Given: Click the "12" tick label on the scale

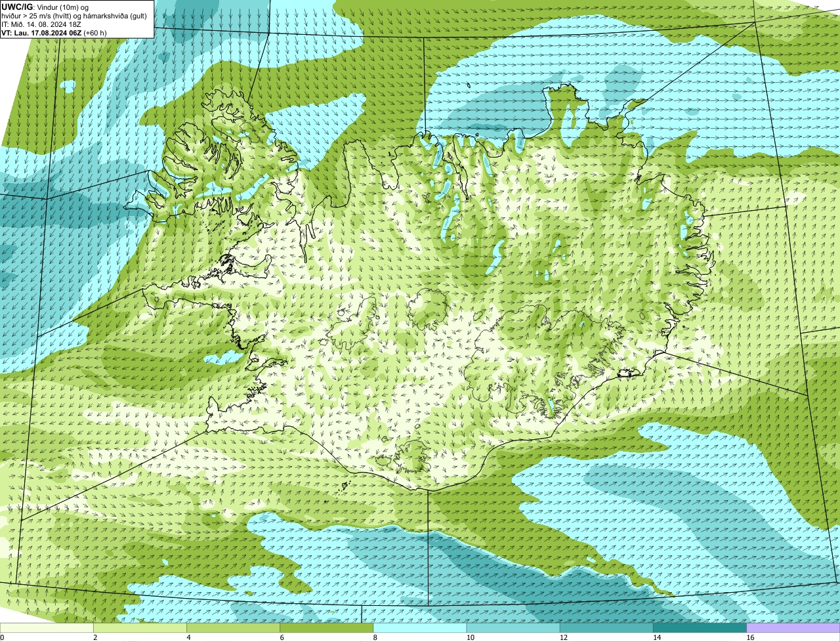Looking at the screenshot, I should point(563,637).
